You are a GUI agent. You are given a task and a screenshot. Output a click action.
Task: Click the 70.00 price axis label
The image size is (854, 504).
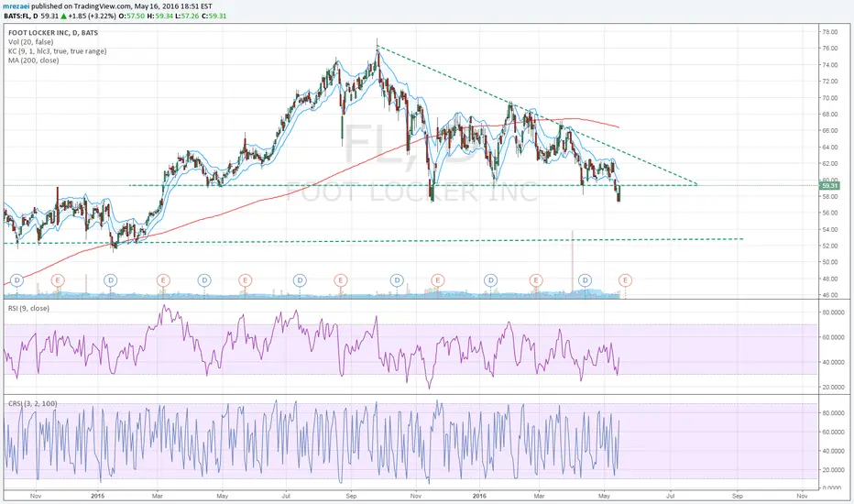(x=830, y=98)
